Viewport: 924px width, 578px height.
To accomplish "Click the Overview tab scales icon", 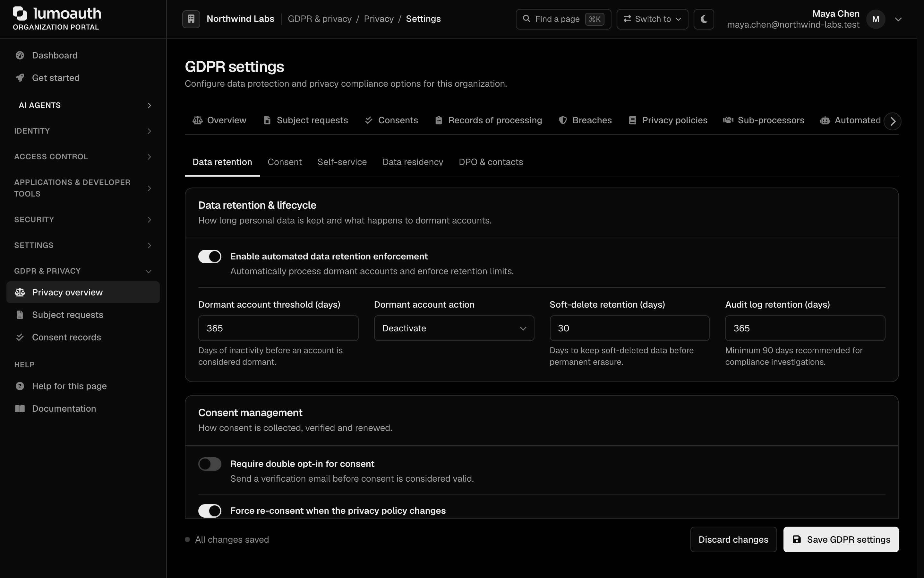I will click(197, 120).
